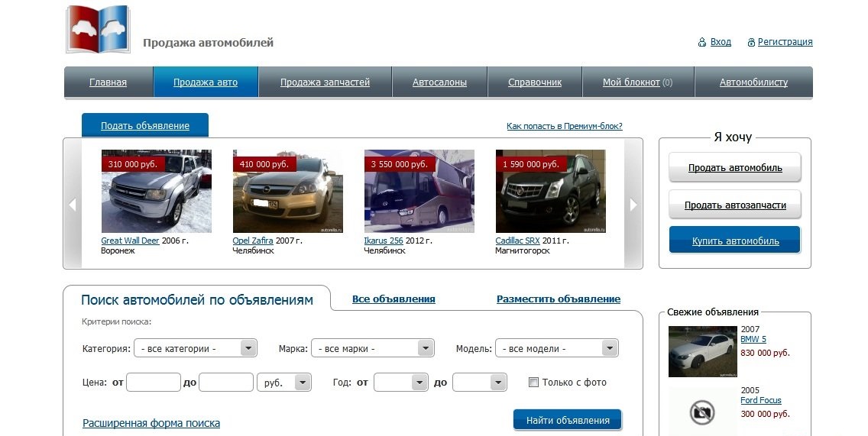Image resolution: width=868 pixels, height=436 pixels.
Task: Show next premium cars with right arrow
Action: click(633, 204)
